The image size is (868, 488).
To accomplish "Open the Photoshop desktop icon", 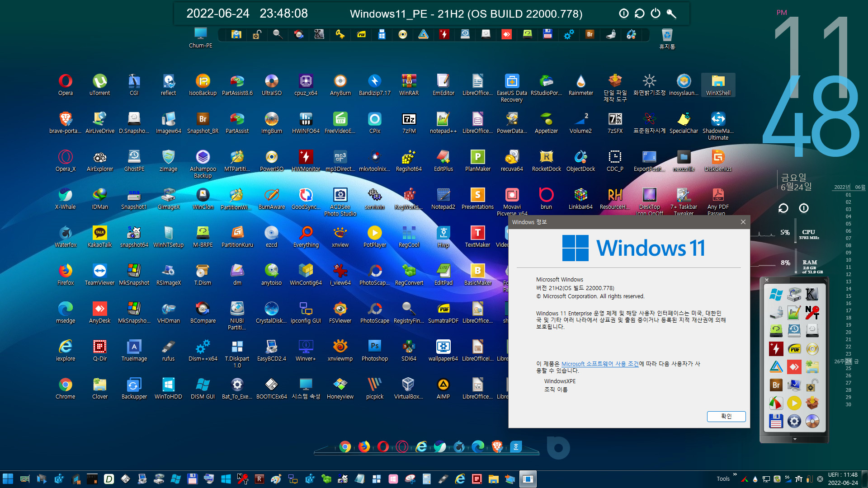I will tap(375, 351).
